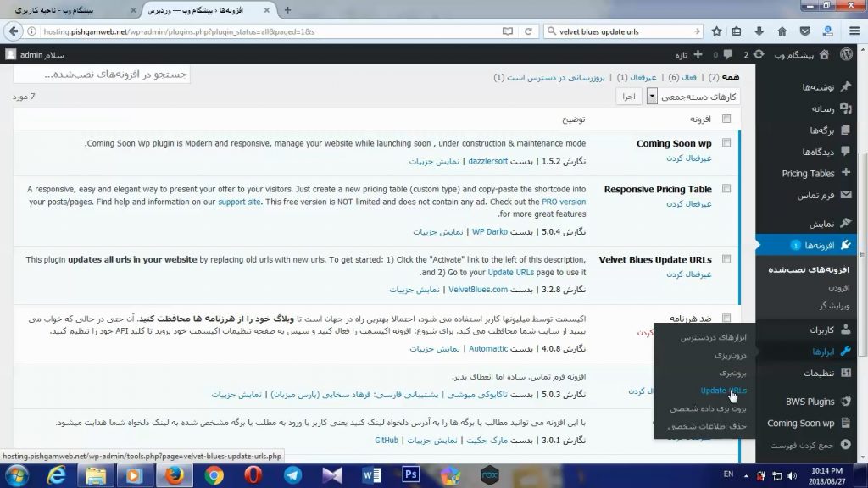Open Google Chrome from the taskbar
This screenshot has height=488, width=868.
[x=214, y=474]
